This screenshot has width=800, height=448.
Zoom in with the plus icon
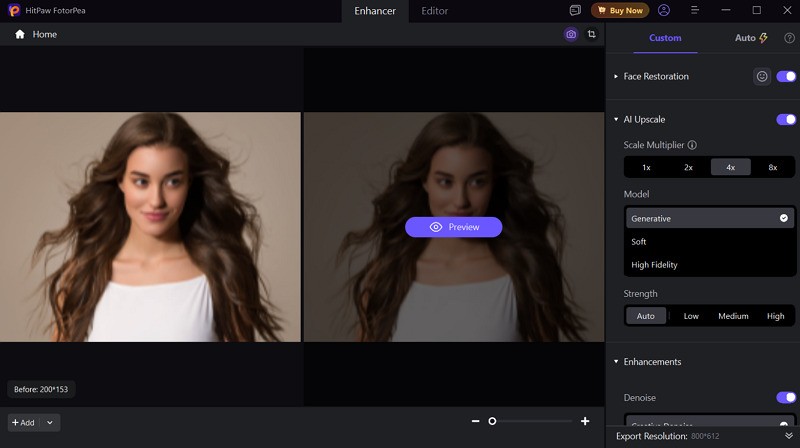tap(585, 421)
